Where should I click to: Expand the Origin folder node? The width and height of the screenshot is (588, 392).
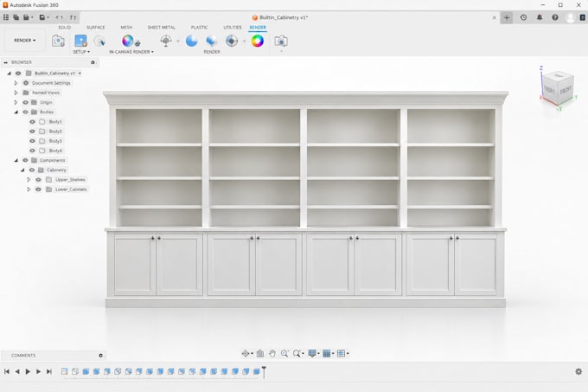tap(16, 102)
